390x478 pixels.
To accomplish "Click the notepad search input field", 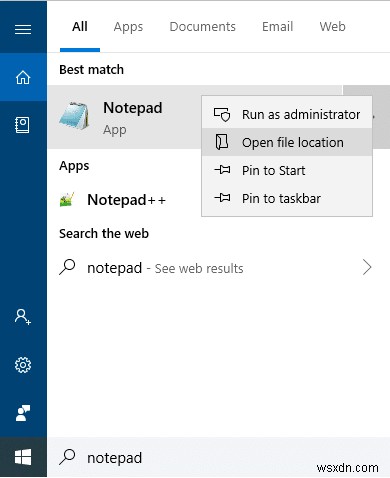I will point(218,457).
